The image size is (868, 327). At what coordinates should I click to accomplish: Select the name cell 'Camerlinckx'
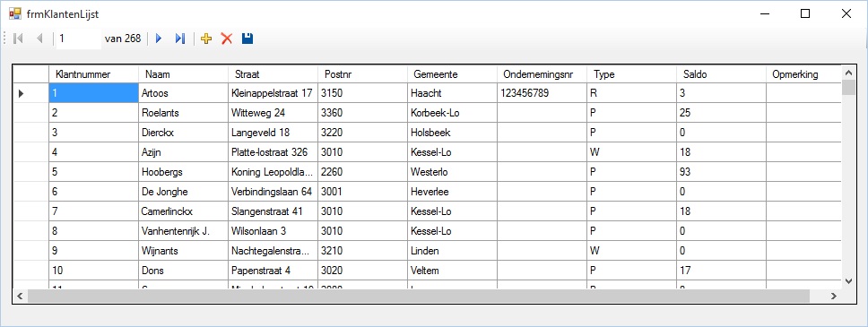(x=183, y=211)
